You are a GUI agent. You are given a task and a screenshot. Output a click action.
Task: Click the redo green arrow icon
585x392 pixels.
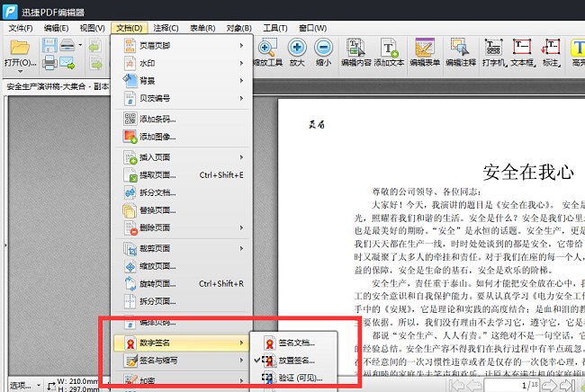[95, 63]
